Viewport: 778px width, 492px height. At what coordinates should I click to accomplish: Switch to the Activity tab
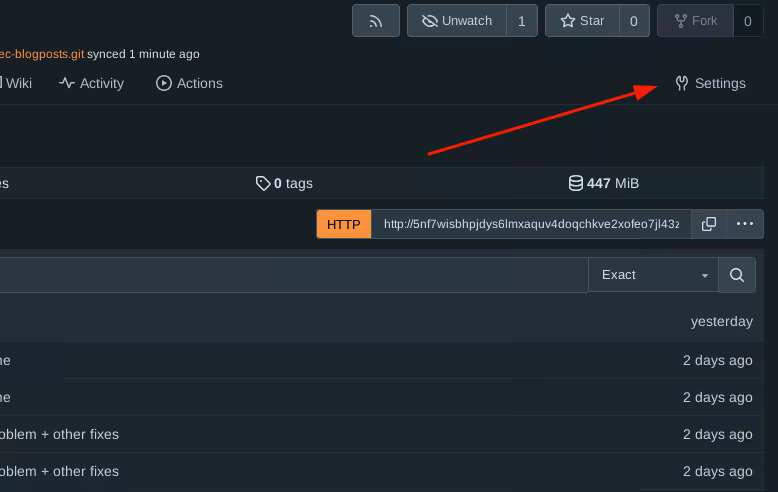[x=91, y=83]
